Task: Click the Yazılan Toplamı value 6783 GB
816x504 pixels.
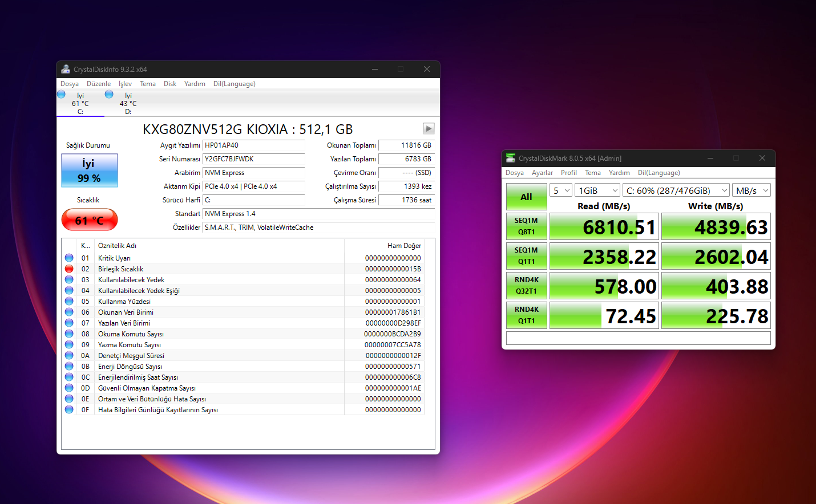Action: click(407, 159)
